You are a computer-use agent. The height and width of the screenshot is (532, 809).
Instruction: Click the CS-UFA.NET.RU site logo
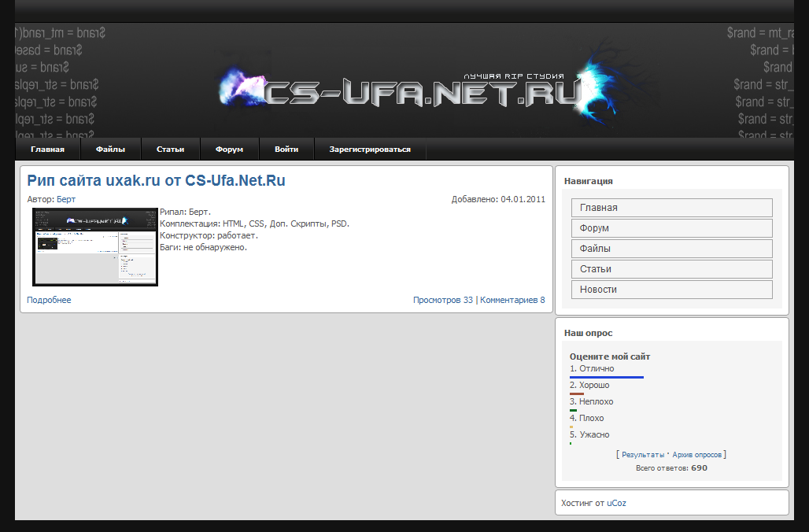425,92
